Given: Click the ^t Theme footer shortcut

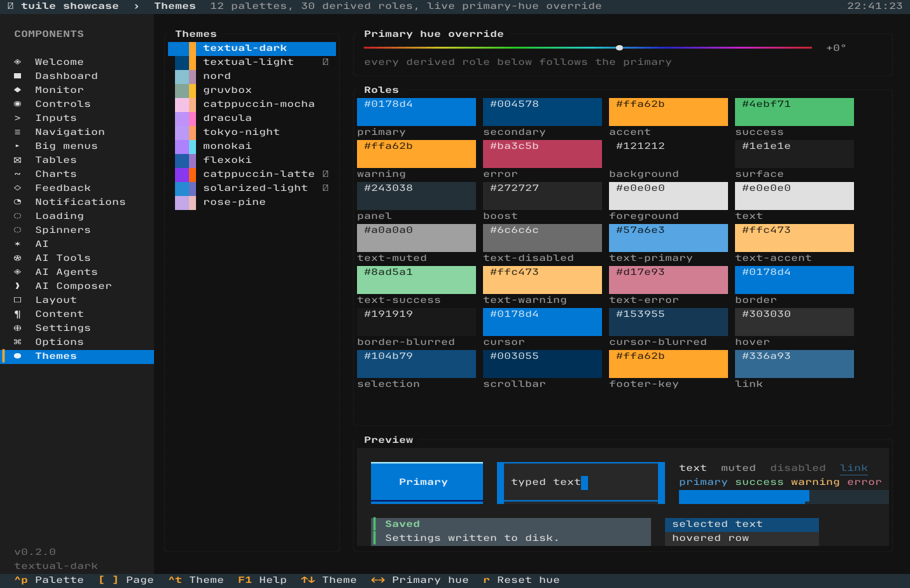Looking at the screenshot, I should 196,580.
